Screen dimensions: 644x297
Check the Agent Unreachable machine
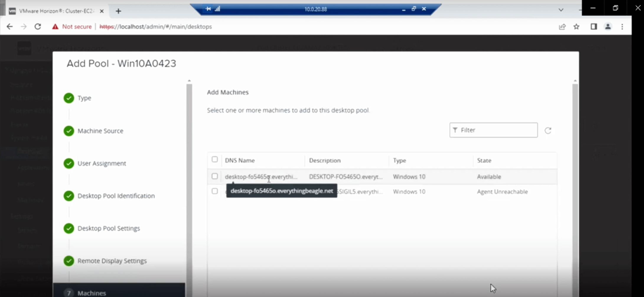[215, 191]
